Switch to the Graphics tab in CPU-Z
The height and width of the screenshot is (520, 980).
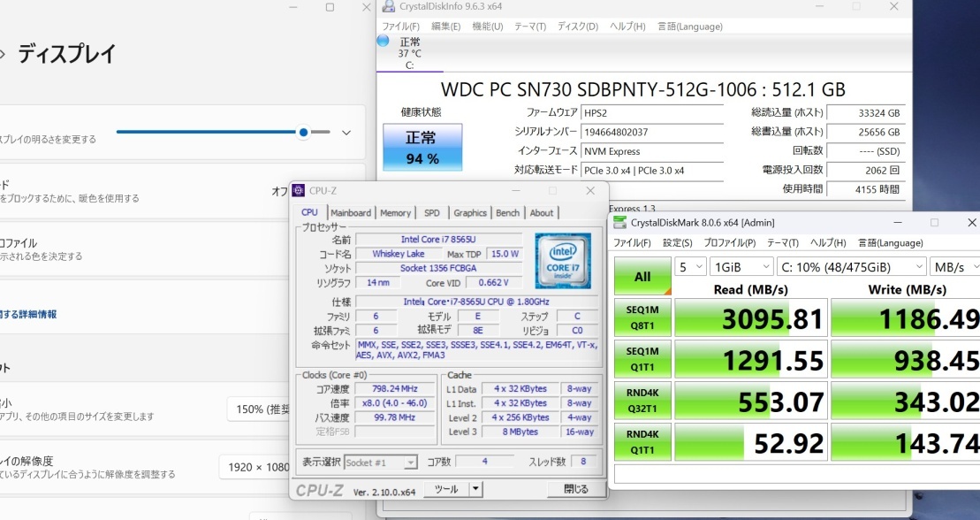[470, 213]
